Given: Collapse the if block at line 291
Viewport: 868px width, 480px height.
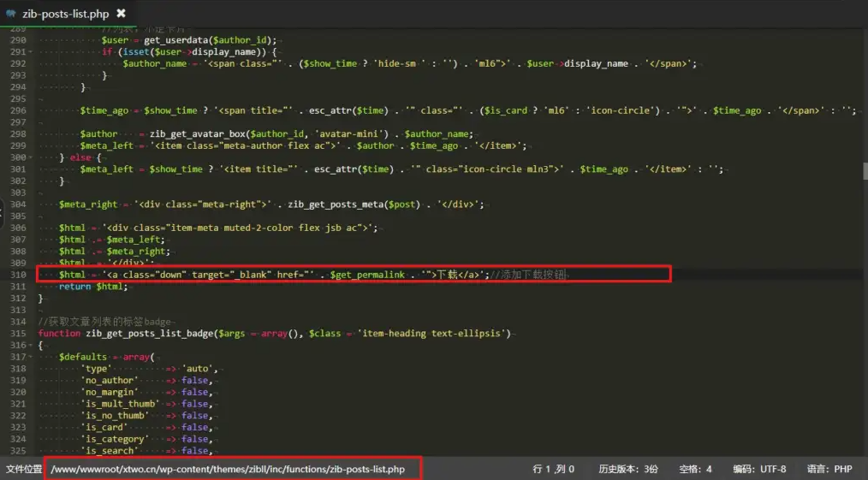Looking at the screenshot, I should (30, 52).
